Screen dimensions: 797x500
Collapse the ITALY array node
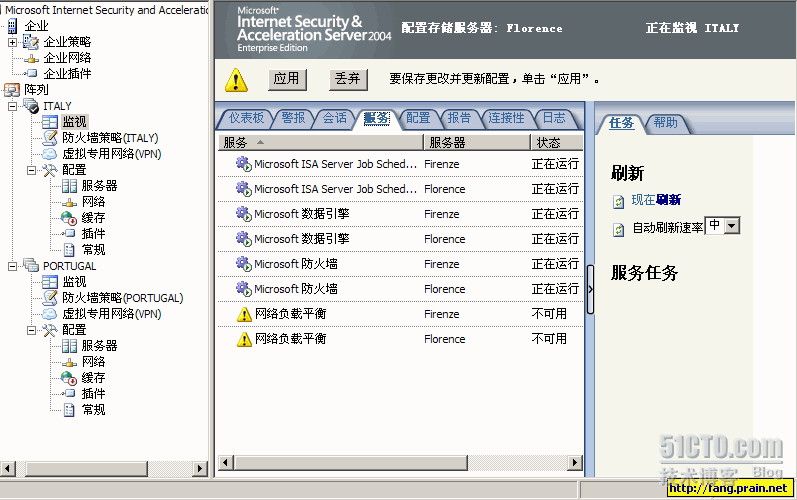click(12, 106)
